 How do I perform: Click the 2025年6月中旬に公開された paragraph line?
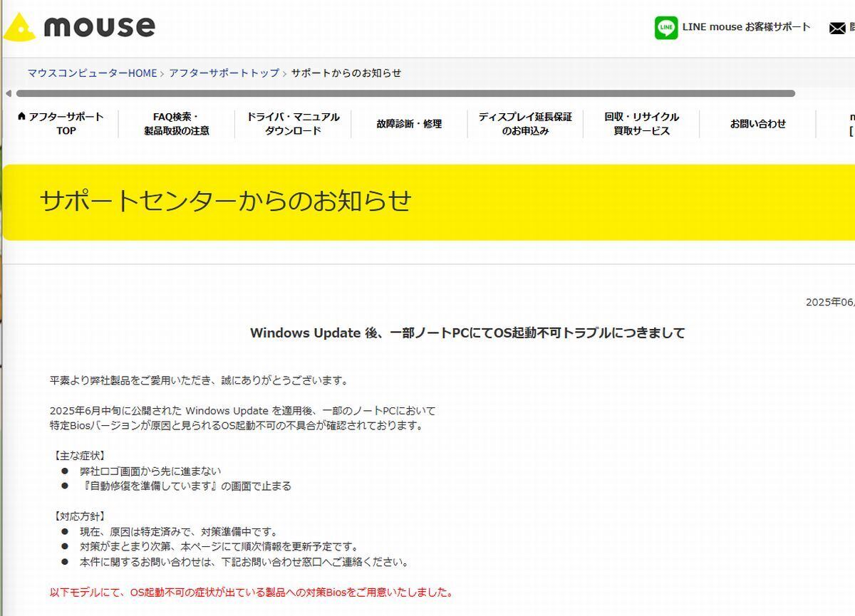pyautogui.click(x=242, y=410)
